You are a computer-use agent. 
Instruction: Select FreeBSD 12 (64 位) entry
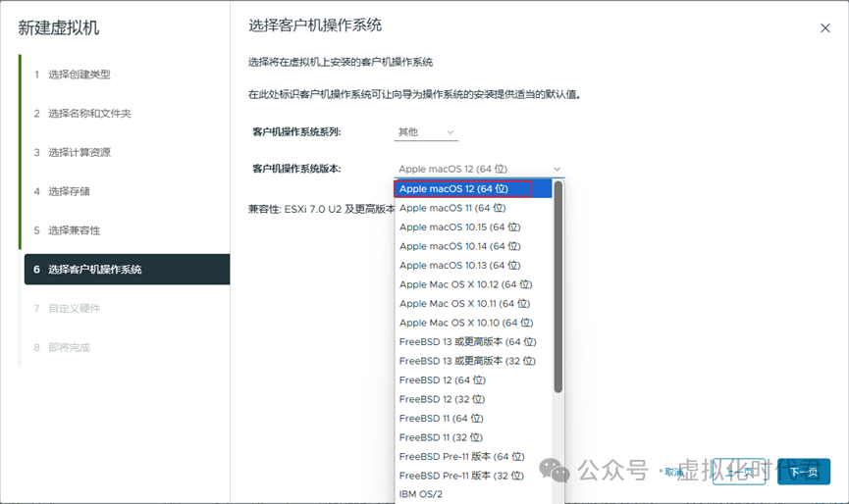coord(473,380)
